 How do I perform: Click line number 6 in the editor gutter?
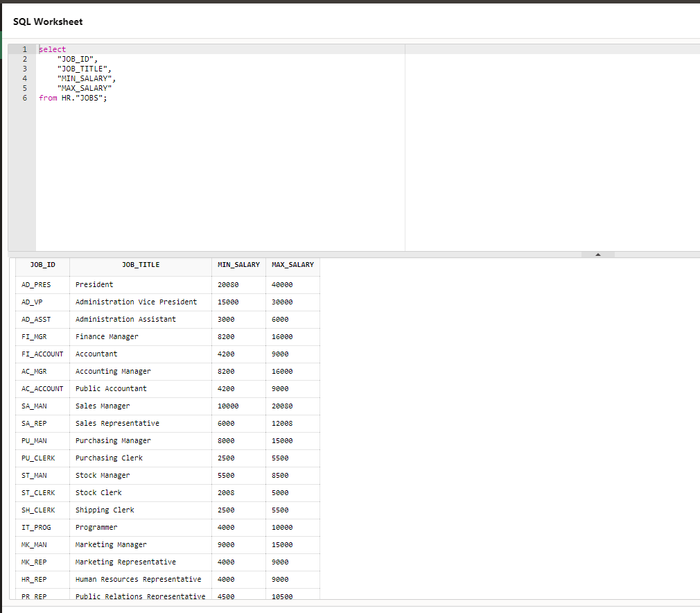coord(24,98)
